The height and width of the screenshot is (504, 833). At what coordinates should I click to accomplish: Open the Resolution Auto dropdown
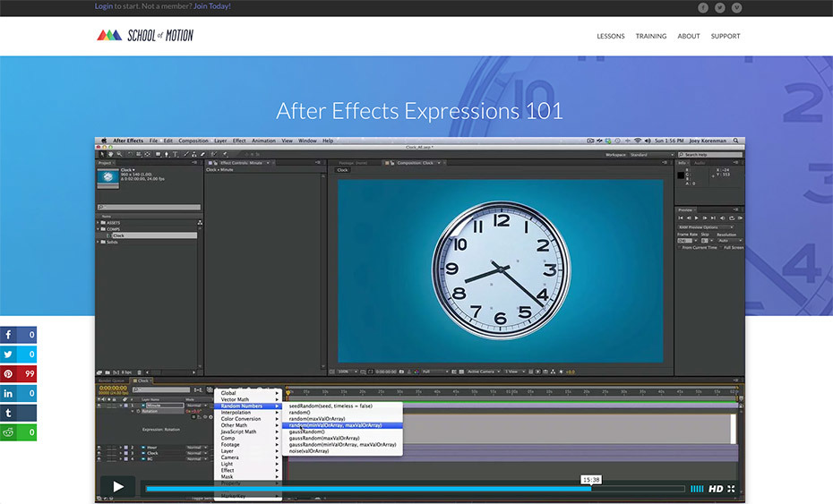(x=729, y=241)
